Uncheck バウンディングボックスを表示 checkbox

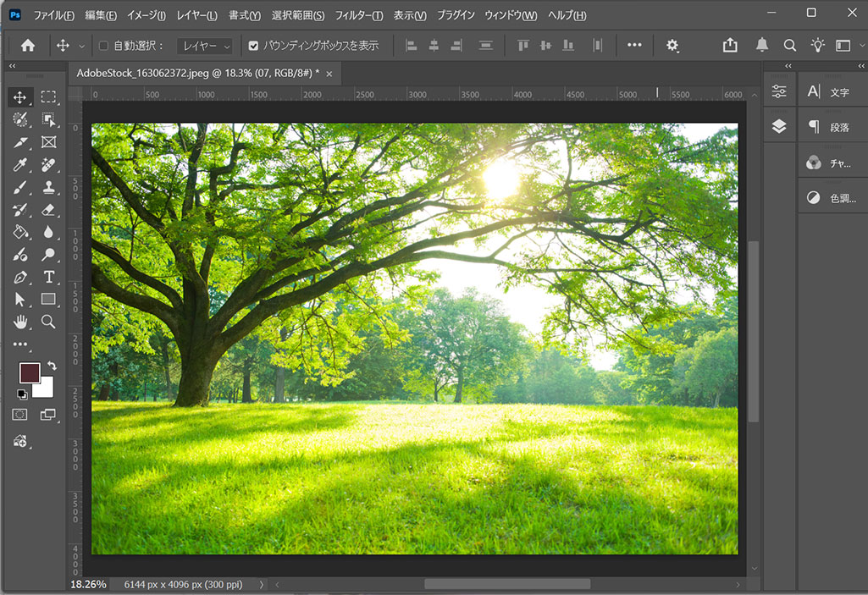253,46
